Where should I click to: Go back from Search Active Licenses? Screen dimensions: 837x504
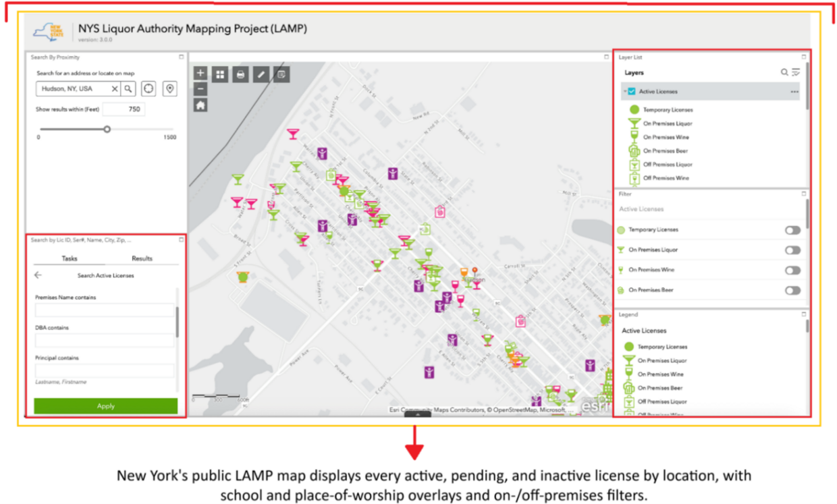point(38,275)
